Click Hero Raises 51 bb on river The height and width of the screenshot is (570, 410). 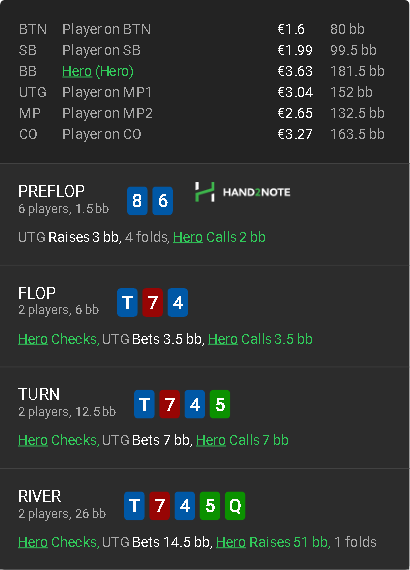[272, 542]
